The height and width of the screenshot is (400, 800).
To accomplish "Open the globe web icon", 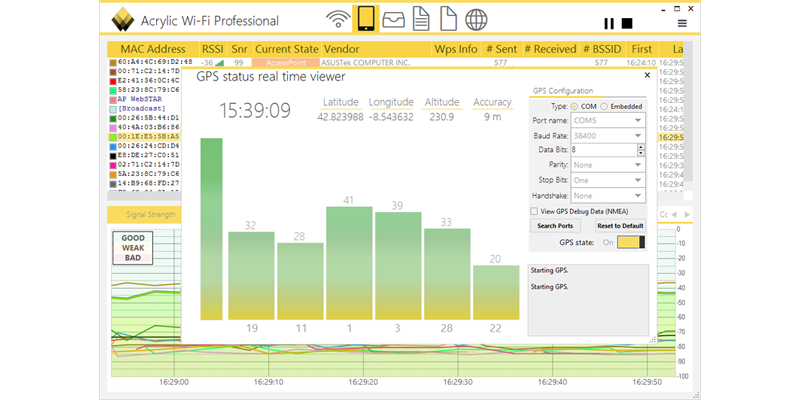I will (477, 20).
